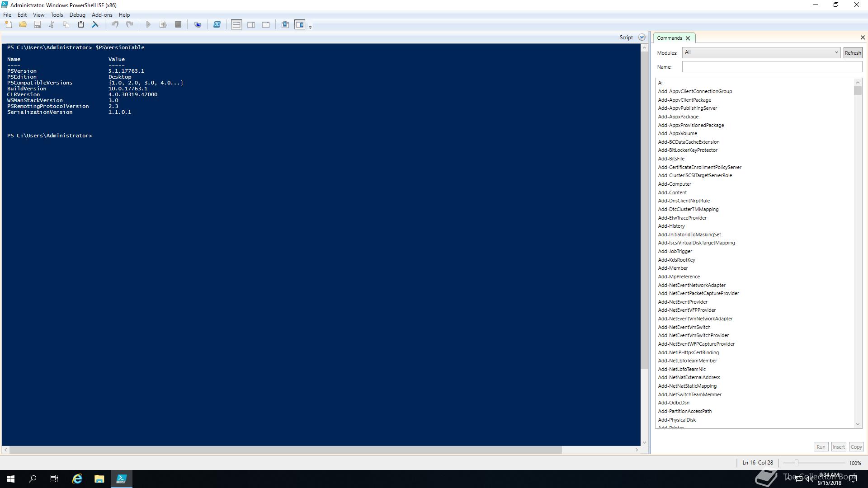The width and height of the screenshot is (868, 488).
Task: Select Add-History command
Action: click(x=671, y=226)
